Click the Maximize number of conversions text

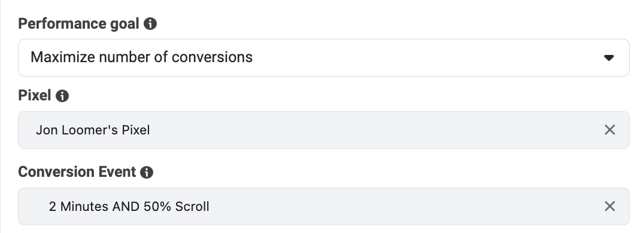pos(142,57)
